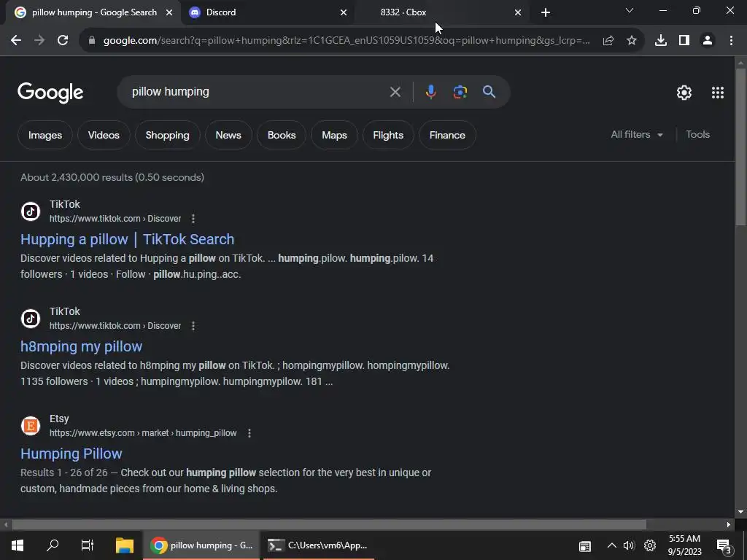This screenshot has width=747, height=560.
Task: Open the tab search chevron
Action: (630, 10)
